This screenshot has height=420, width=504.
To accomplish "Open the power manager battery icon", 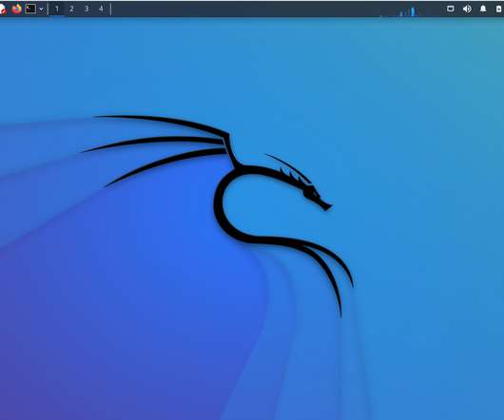I will click(499, 9).
